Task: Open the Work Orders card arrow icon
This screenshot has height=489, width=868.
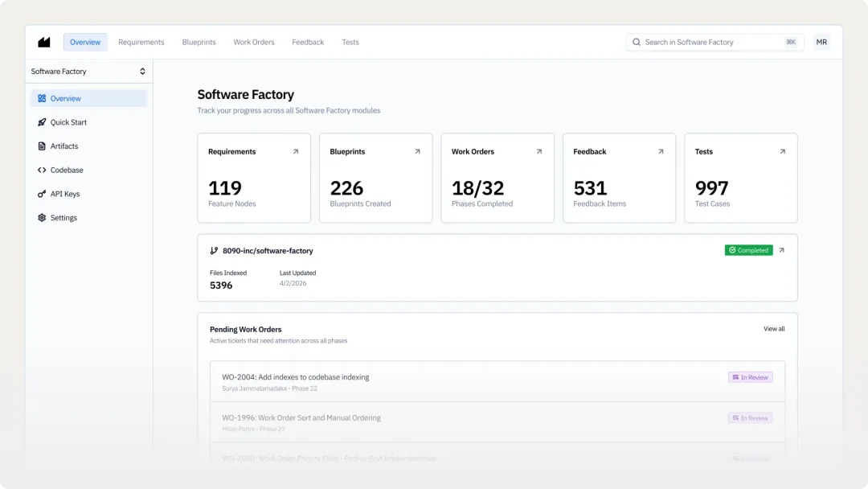Action: [x=539, y=151]
